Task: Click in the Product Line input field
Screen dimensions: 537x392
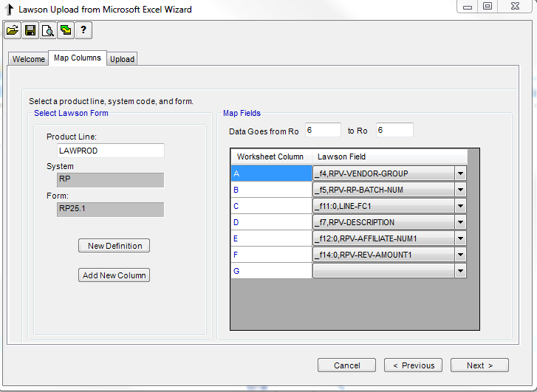Action: coord(111,151)
